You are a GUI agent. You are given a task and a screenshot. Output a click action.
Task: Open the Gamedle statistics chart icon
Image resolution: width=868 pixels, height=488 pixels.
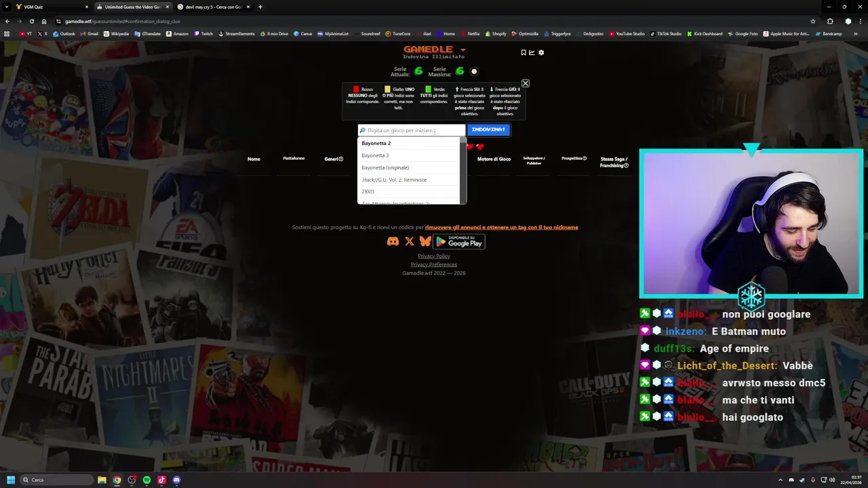(x=532, y=52)
